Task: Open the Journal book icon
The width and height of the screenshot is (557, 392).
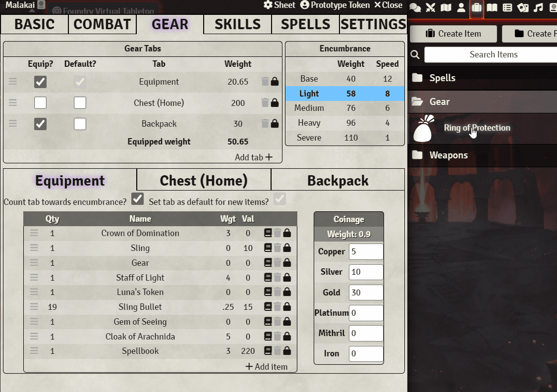Action: (x=492, y=7)
